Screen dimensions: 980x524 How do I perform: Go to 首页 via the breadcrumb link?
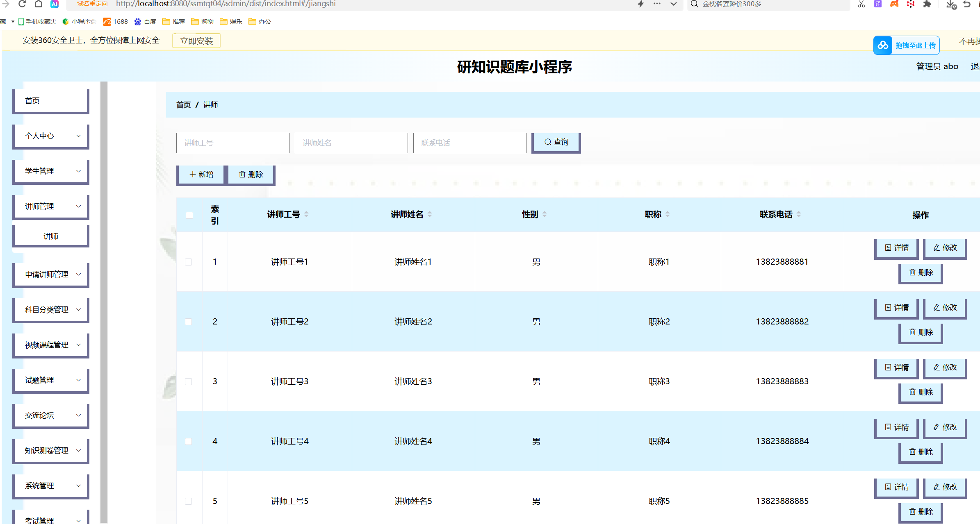(183, 105)
